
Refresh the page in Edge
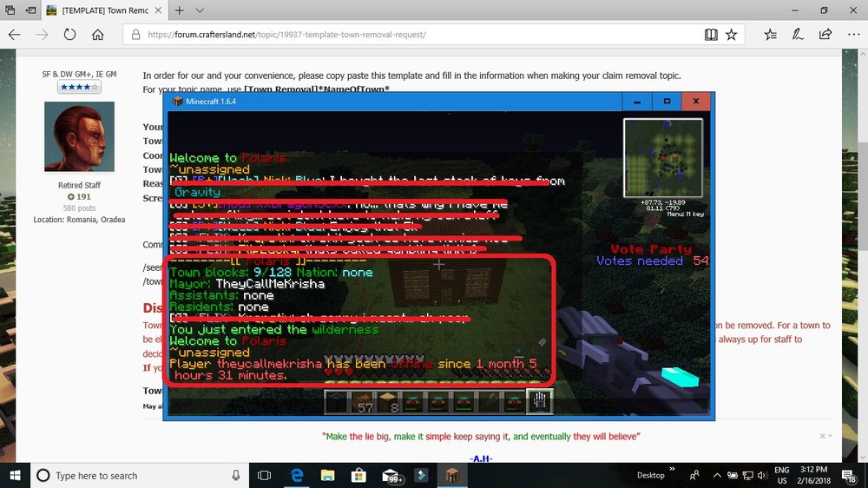69,35
